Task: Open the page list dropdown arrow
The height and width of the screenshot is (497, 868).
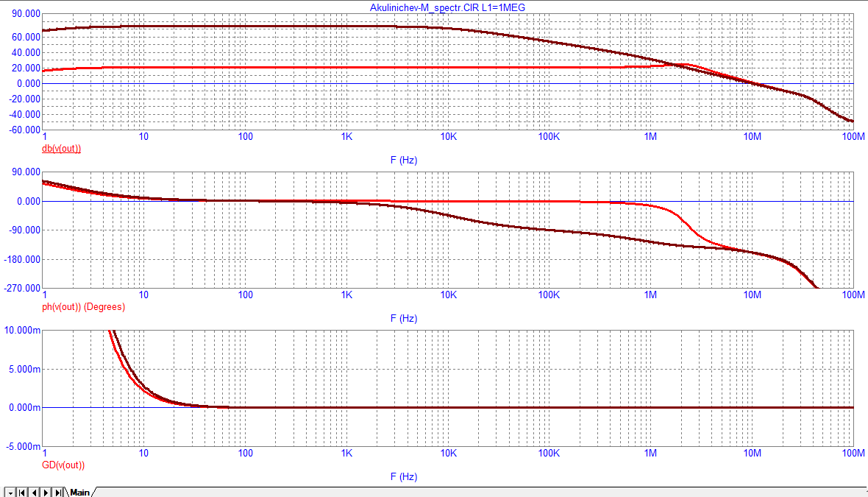Action: click(x=10, y=493)
